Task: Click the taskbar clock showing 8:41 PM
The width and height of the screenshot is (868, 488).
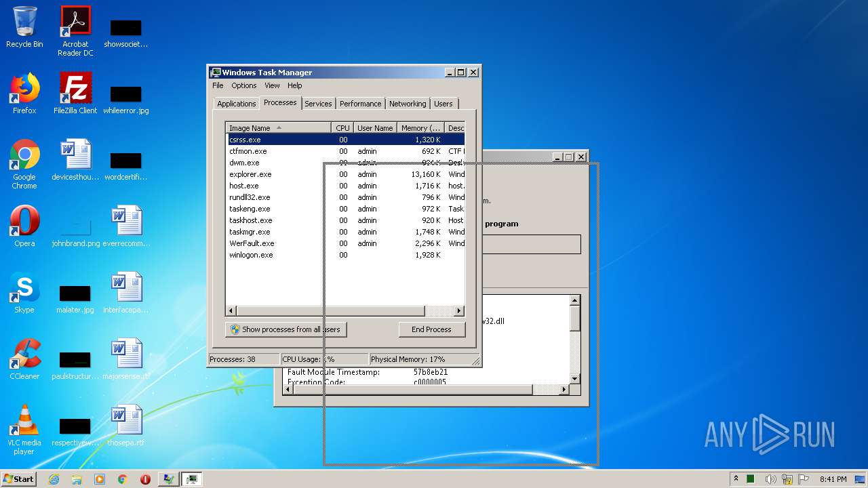Action: click(833, 479)
